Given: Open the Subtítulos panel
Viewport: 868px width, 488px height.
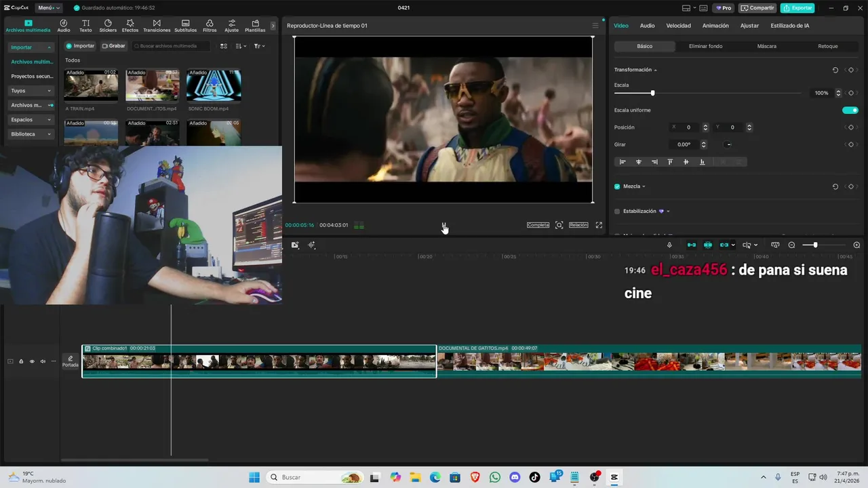Looking at the screenshot, I should coord(185,26).
